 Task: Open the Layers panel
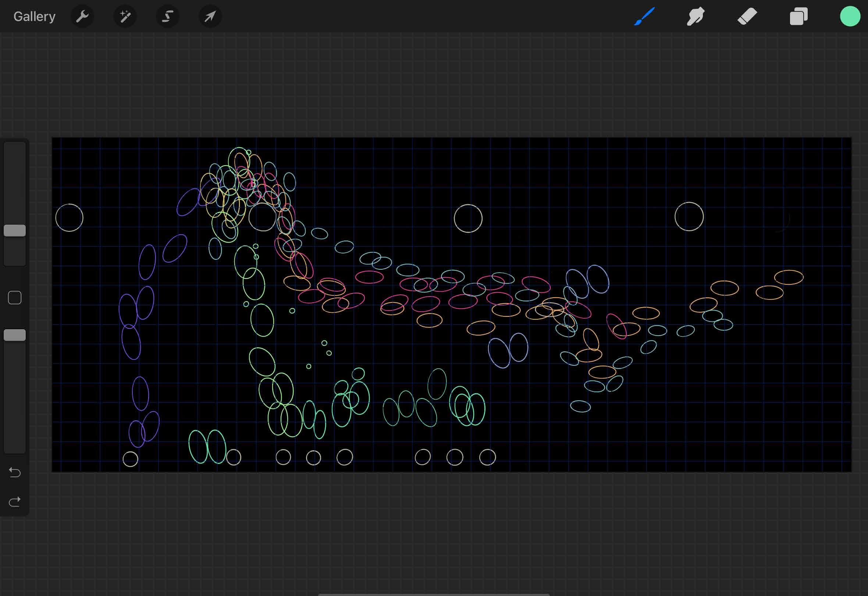[798, 17]
